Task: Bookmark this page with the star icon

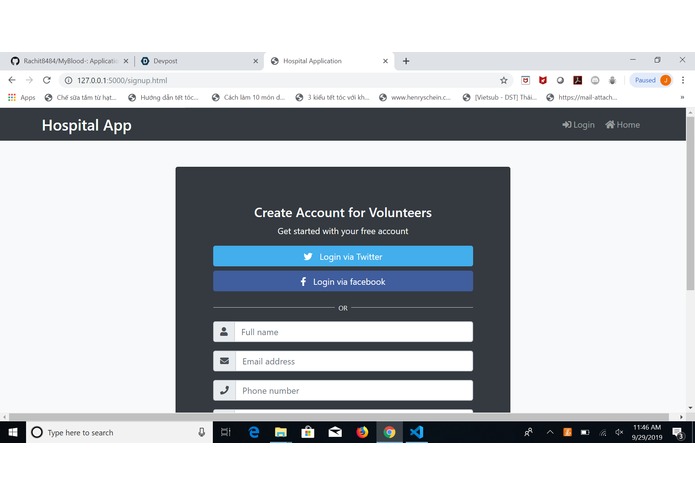Action: pyautogui.click(x=504, y=81)
